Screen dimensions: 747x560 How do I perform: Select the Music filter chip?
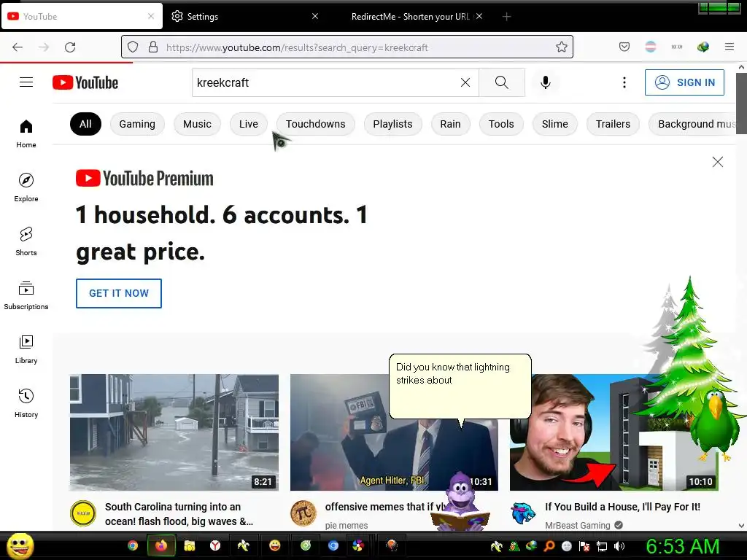click(x=197, y=124)
